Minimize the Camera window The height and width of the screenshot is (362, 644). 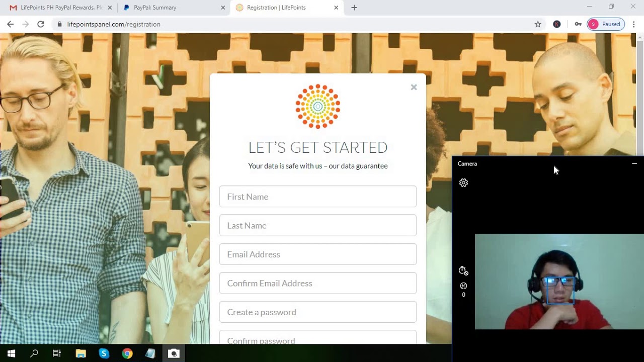coord(634,163)
